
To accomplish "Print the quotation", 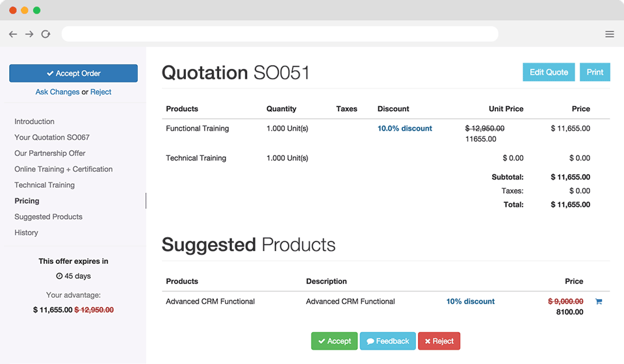I will pyautogui.click(x=595, y=72).
